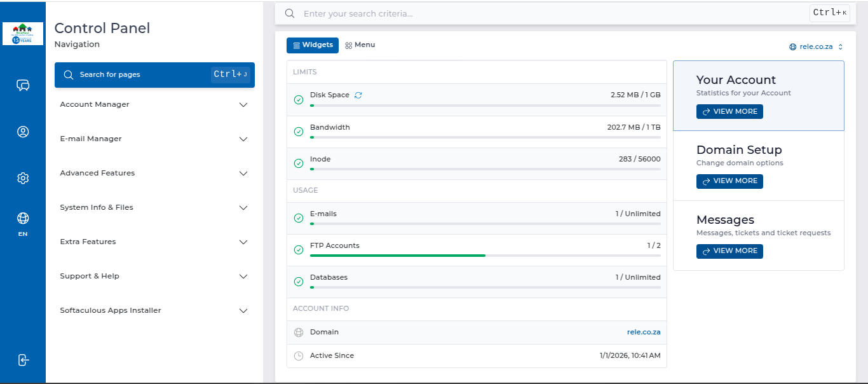Expand the E-mail Manager section

pos(154,139)
